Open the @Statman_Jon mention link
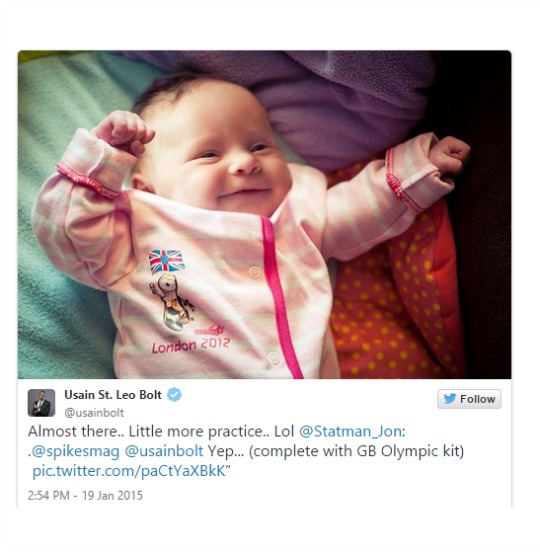The image size is (540, 552). pyautogui.click(x=352, y=432)
